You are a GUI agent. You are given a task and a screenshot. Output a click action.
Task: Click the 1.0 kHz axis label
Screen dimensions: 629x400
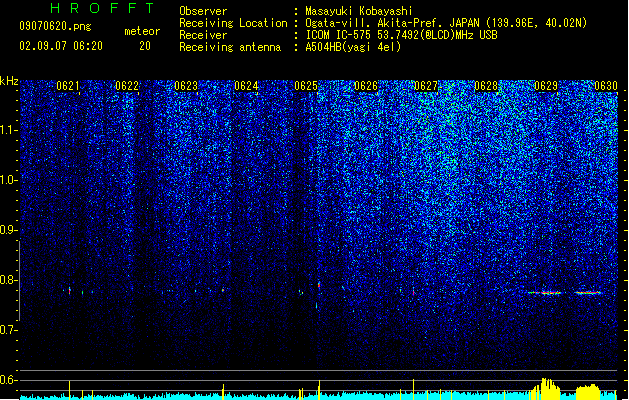8,180
